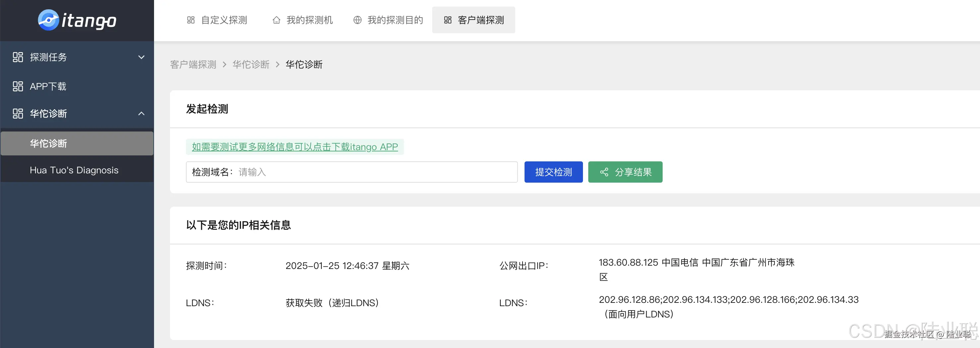This screenshot has width=980, height=348.
Task: Click the grid icon beside 探测任务
Action: 18,57
